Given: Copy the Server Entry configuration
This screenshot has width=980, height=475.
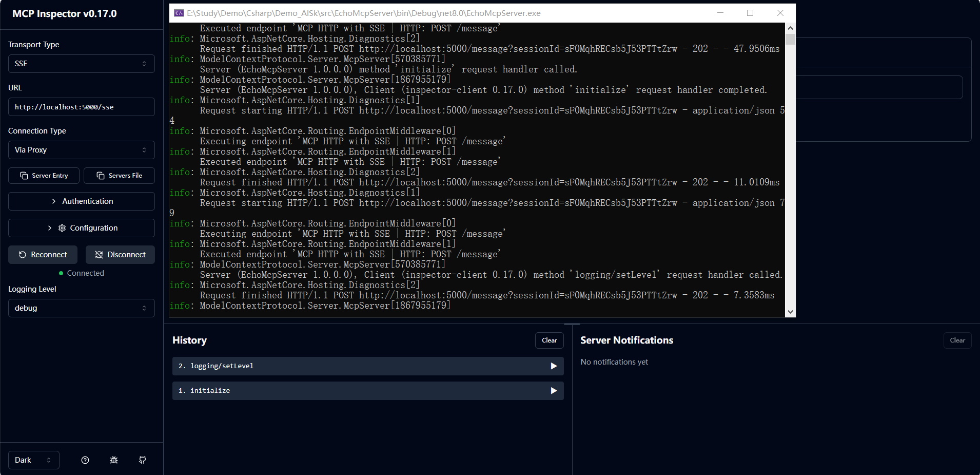Looking at the screenshot, I should pyautogui.click(x=44, y=176).
